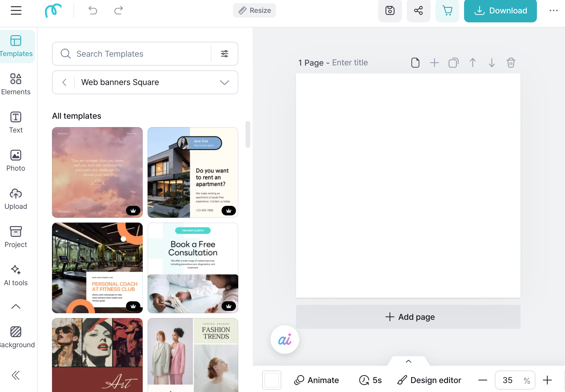Select the apartment rental template
This screenshot has height=392, width=565.
click(x=193, y=172)
